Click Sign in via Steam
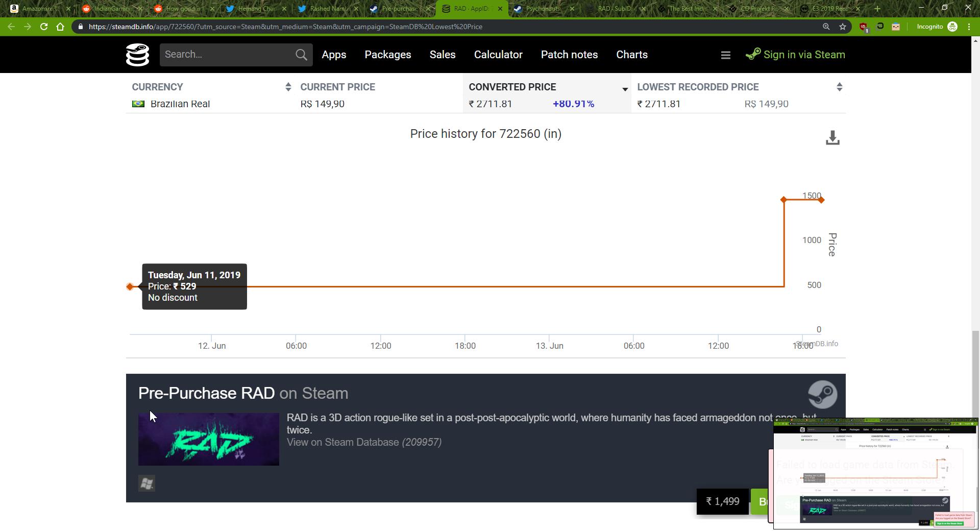Image resolution: width=980 pixels, height=531 pixels. point(795,55)
